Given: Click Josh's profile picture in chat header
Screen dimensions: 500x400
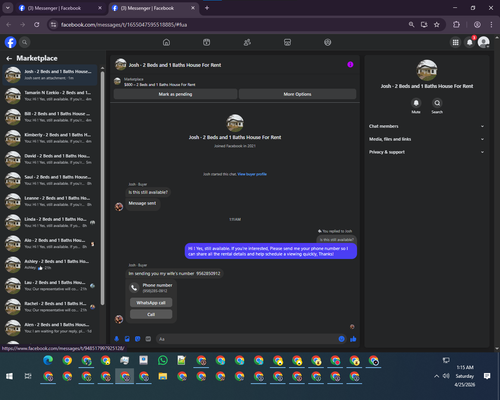Looking at the screenshot, I should point(121,65).
